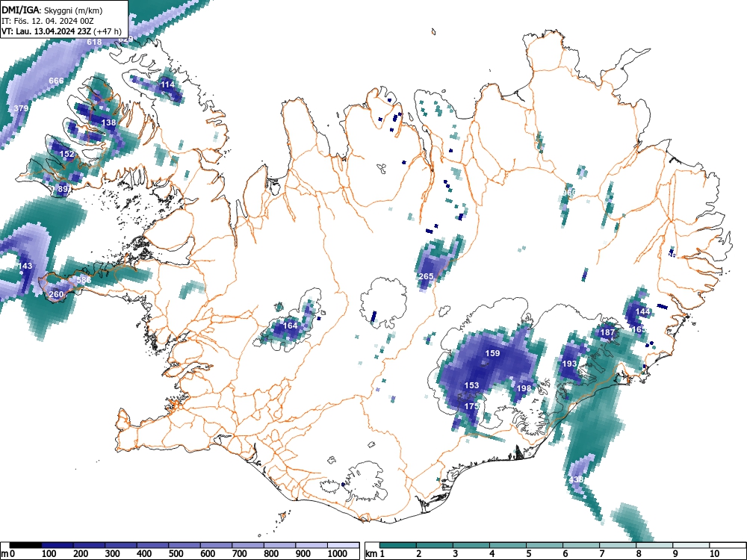This screenshot has width=747, height=560.
Task: Click the 159 value on Vatnajökull
Action: (492, 353)
